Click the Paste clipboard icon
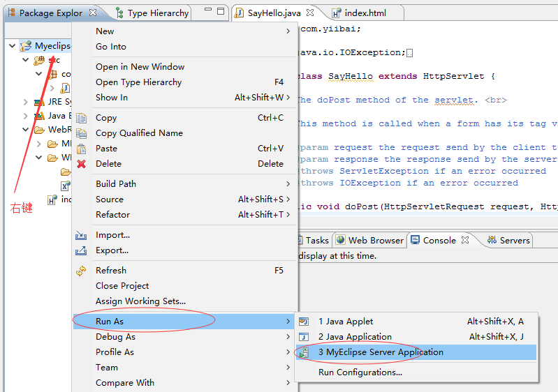The image size is (558, 392). (x=81, y=149)
